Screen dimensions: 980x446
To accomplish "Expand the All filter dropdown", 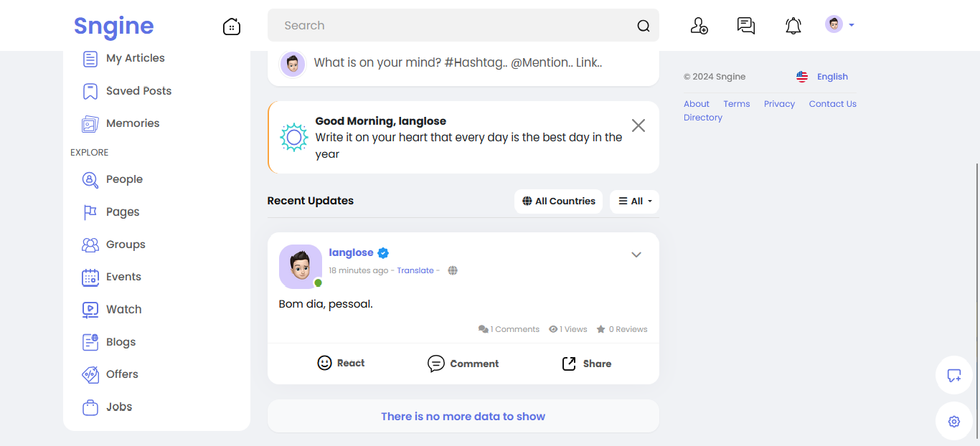I will [x=634, y=201].
